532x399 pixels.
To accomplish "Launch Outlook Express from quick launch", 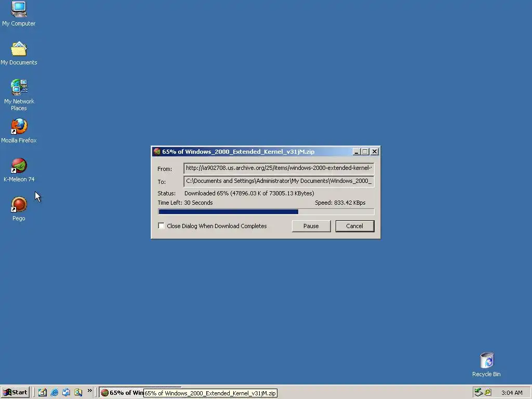I will (66, 393).
